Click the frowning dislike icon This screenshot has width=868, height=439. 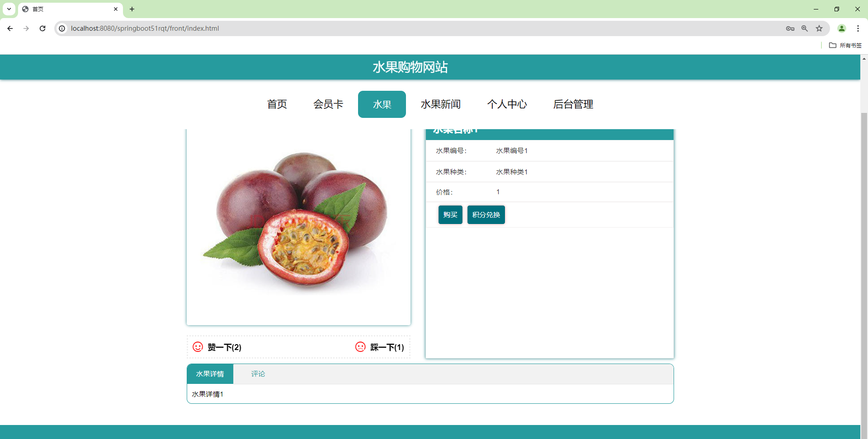click(x=360, y=347)
